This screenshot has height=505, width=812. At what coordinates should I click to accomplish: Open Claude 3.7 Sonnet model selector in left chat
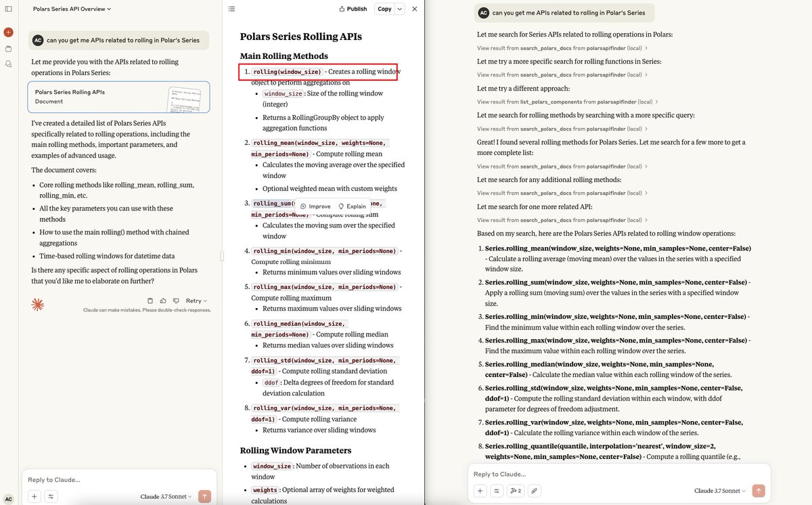[x=166, y=496]
